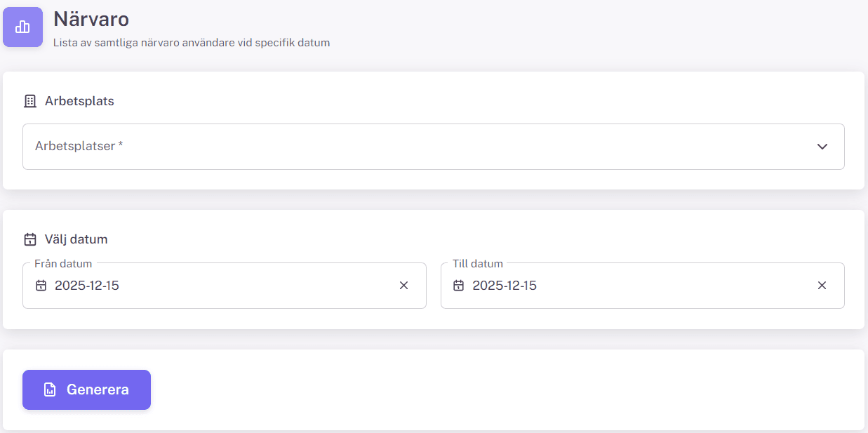This screenshot has width=868, height=433.
Task: Clear the Till datum value
Action: tap(822, 286)
